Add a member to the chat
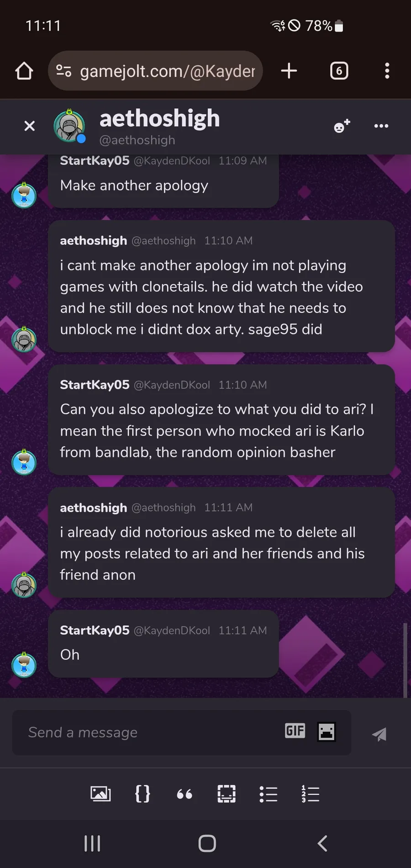Screen dimensions: 411x868 click(x=342, y=126)
